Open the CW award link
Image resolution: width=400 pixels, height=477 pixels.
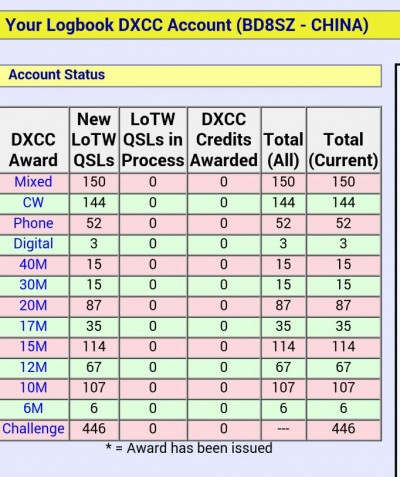click(33, 203)
